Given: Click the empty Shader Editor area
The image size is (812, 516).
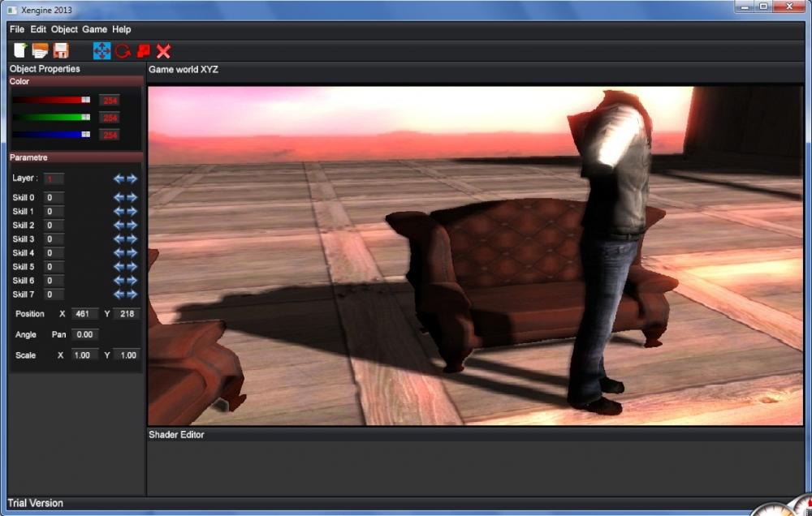Looking at the screenshot, I should (475, 468).
